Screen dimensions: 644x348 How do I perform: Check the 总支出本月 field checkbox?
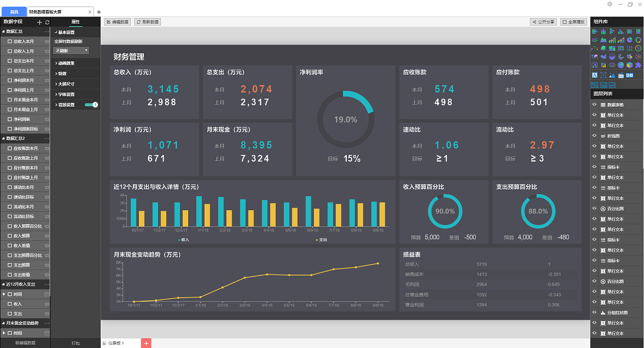(10, 61)
